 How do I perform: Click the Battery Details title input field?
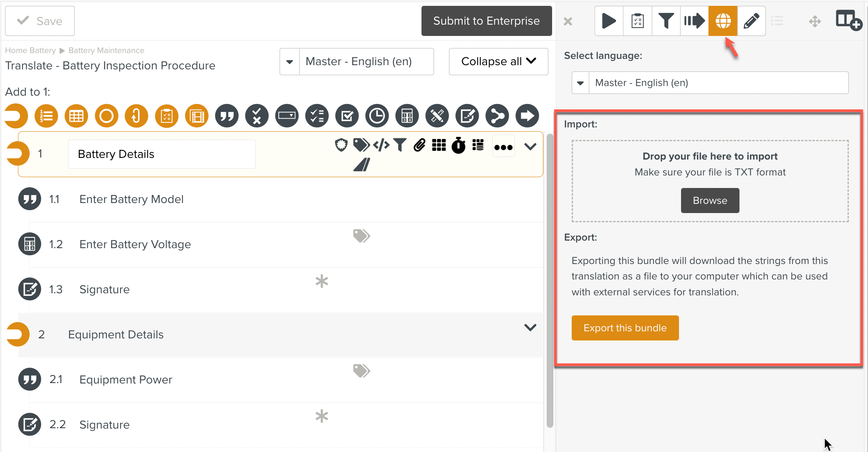[161, 154]
